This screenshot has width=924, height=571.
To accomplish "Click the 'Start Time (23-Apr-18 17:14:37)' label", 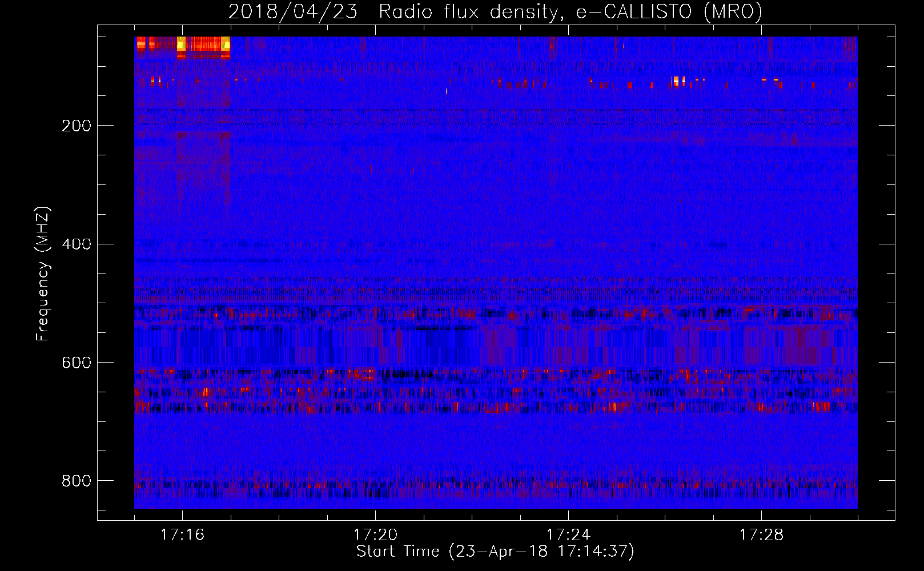I will coord(495,552).
